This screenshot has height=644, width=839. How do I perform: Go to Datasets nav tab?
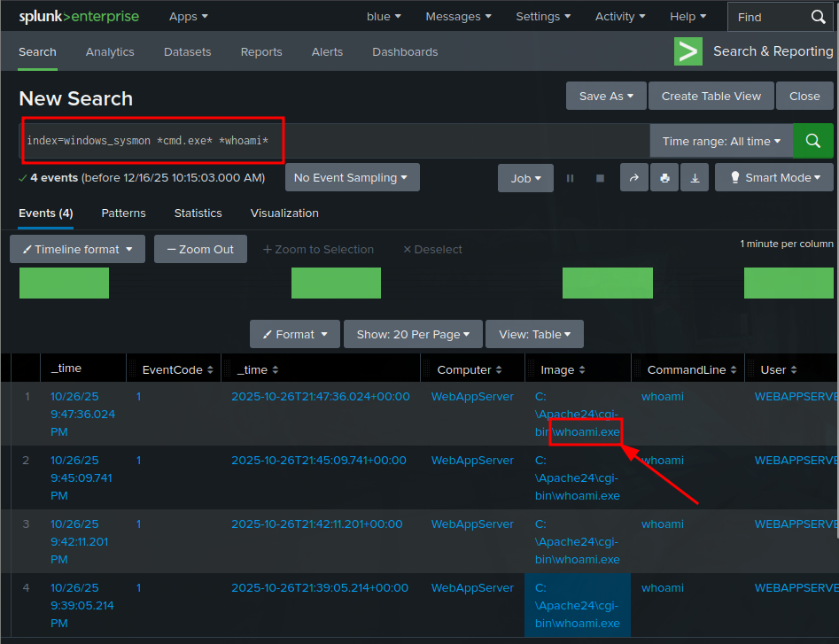187,52
